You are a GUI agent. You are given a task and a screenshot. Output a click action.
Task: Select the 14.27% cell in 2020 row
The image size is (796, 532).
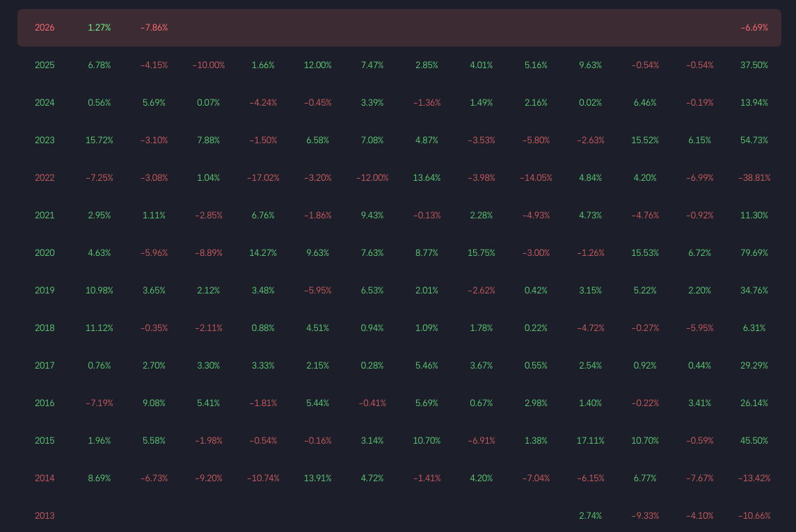(263, 253)
